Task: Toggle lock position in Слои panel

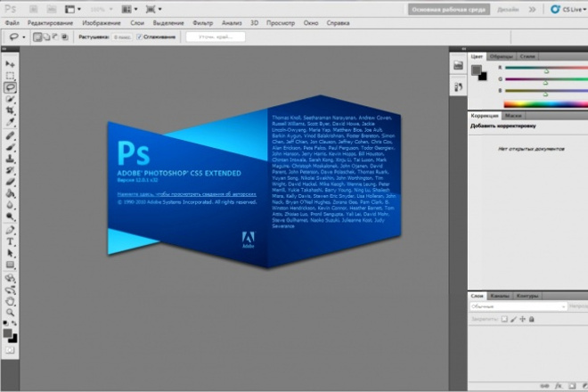Action: 522,319
